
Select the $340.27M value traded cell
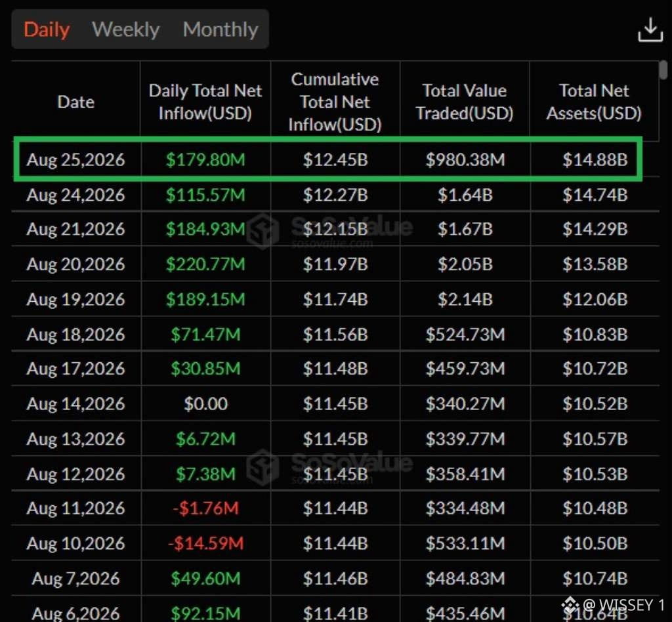pos(465,404)
